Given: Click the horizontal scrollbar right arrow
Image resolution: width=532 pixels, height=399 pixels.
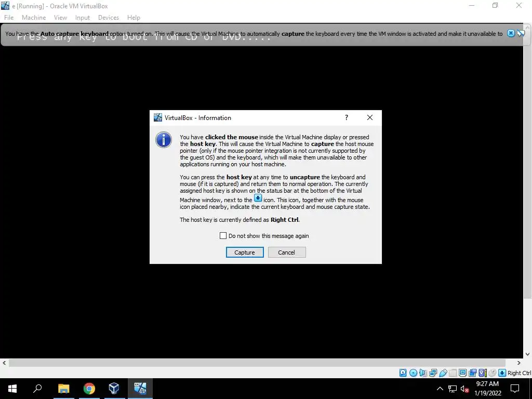Looking at the screenshot, I should (519, 363).
